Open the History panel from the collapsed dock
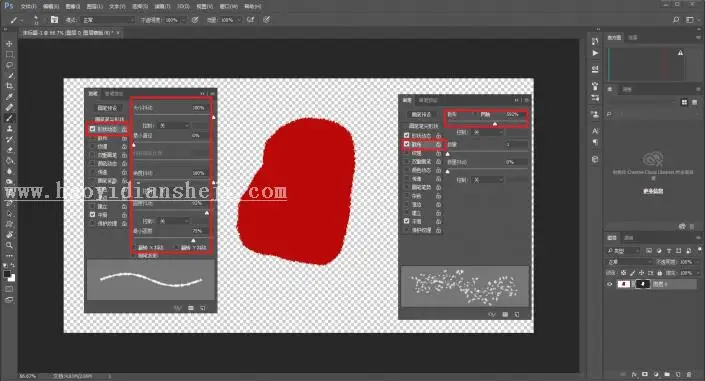The width and height of the screenshot is (705, 381). [x=595, y=41]
